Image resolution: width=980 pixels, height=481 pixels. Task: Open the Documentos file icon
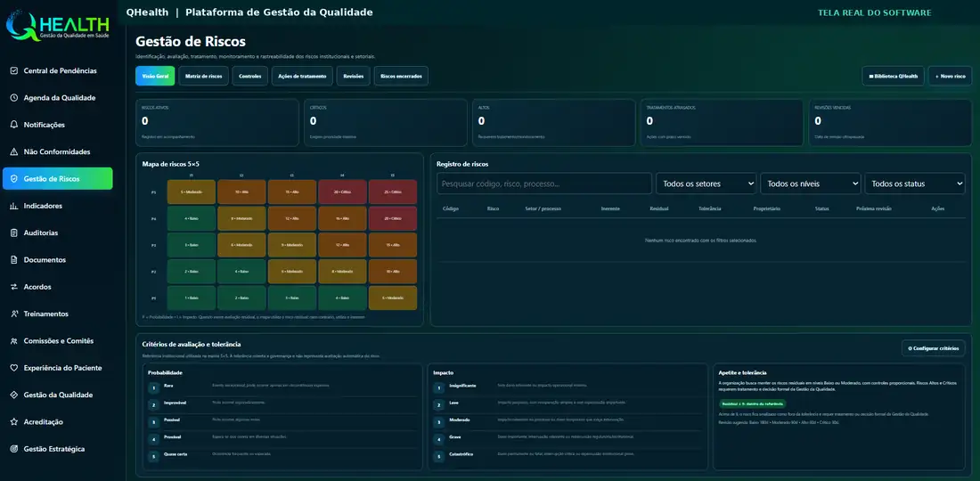point(14,260)
